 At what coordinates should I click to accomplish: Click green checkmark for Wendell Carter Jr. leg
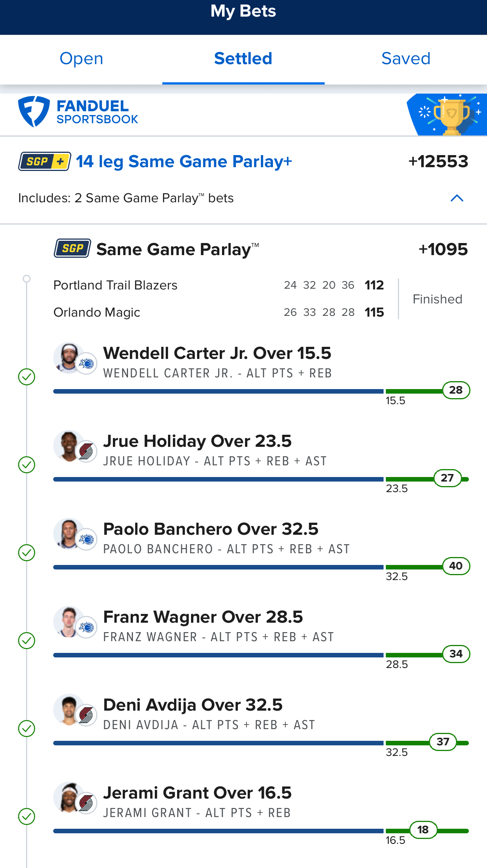click(x=27, y=377)
